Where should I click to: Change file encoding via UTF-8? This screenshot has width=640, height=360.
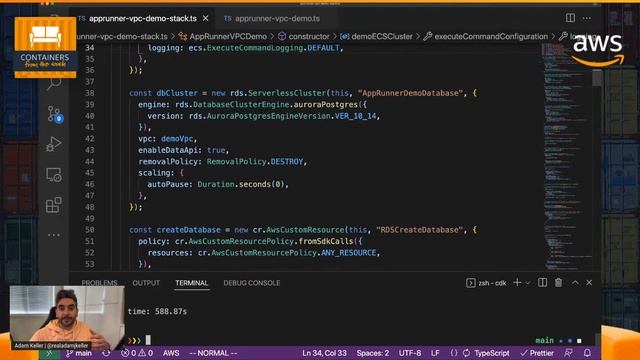point(410,353)
